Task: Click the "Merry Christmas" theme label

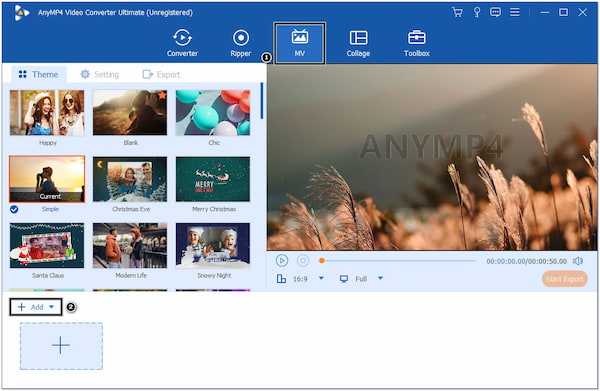Action: [214, 209]
